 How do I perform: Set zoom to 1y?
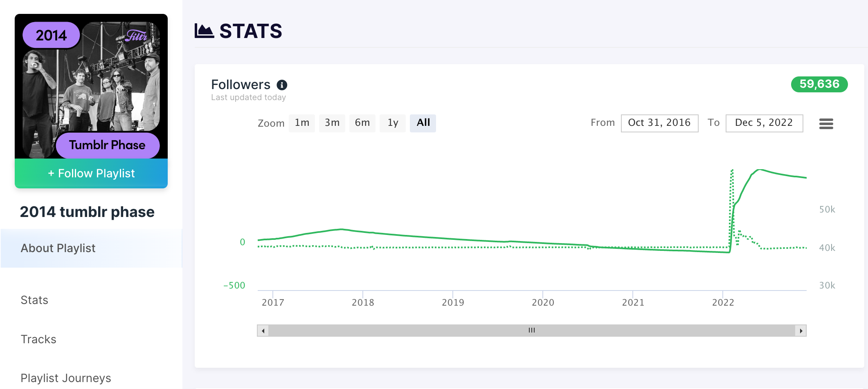[393, 123]
